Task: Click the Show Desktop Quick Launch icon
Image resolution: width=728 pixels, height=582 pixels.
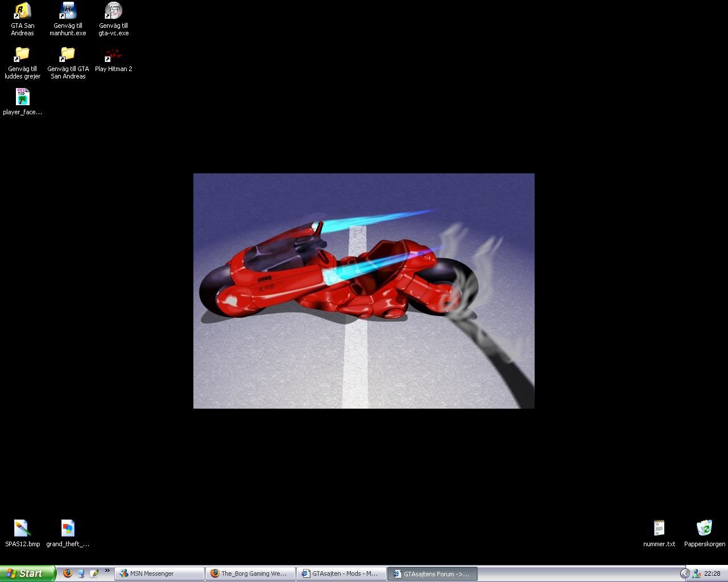Action: click(81, 573)
